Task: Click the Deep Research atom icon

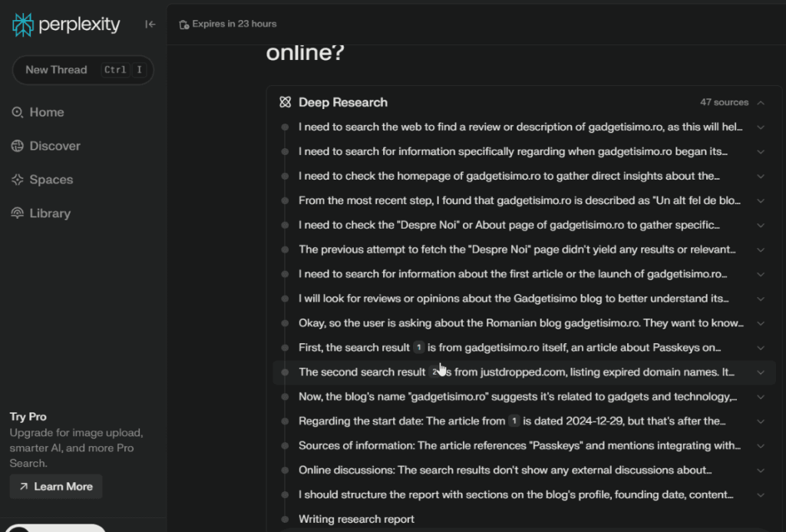Action: pyautogui.click(x=286, y=102)
